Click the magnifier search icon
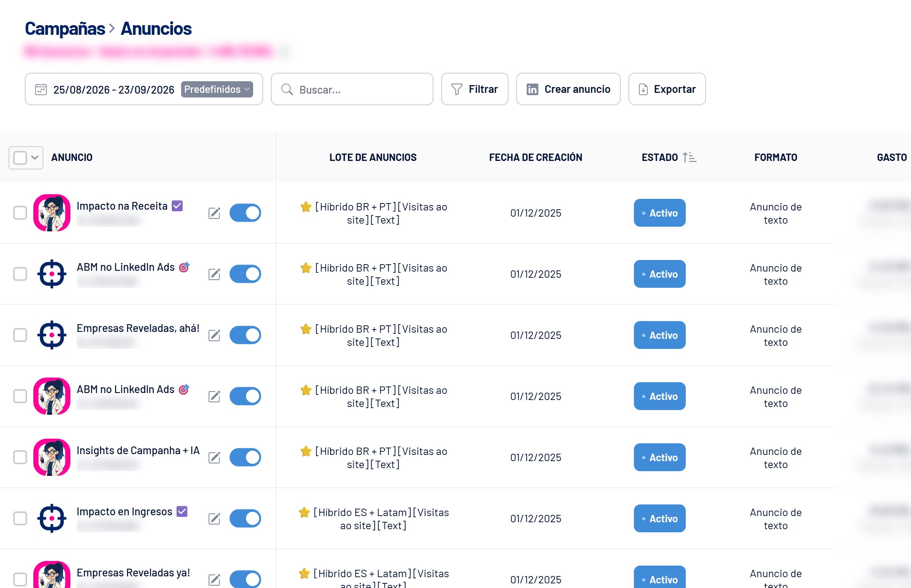Image resolution: width=911 pixels, height=588 pixels. 287,89
